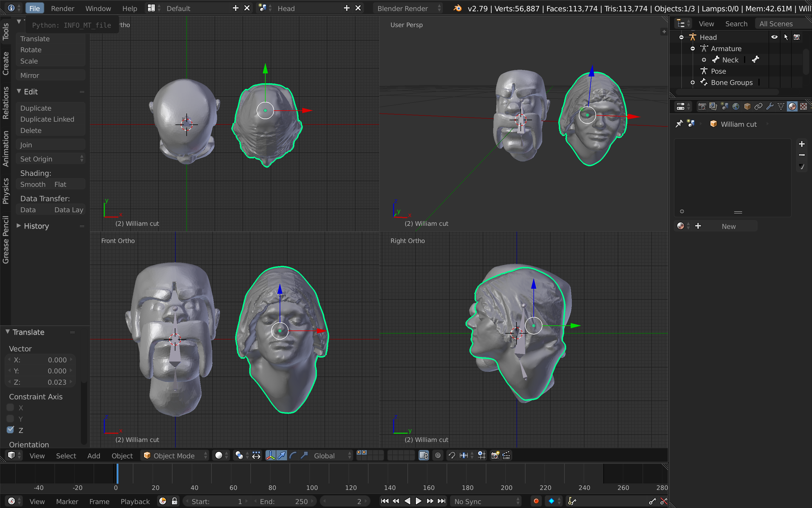Toggle visibility eye for the Head object

(x=775, y=37)
